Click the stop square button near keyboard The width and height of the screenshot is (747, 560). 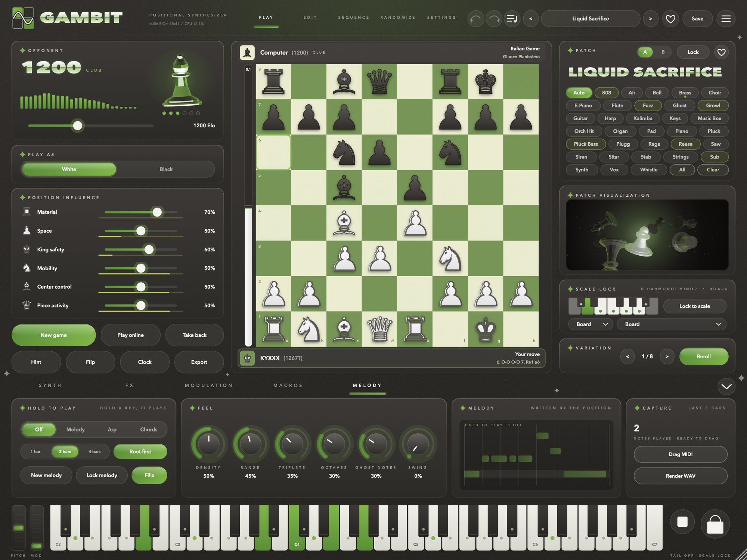pyautogui.click(x=682, y=522)
